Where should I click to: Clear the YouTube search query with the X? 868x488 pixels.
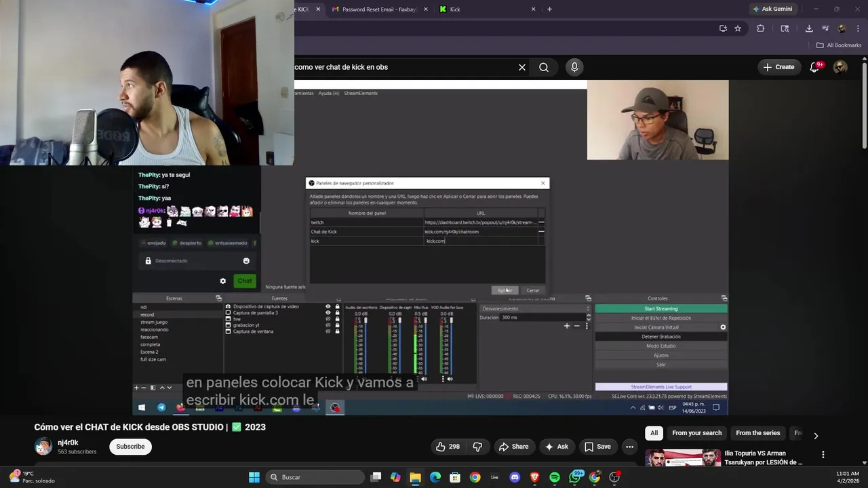(522, 67)
